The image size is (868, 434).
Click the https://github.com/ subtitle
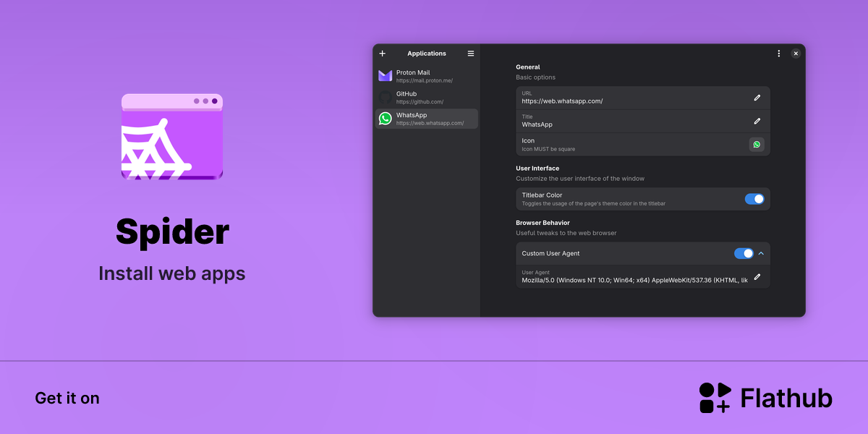point(420,102)
